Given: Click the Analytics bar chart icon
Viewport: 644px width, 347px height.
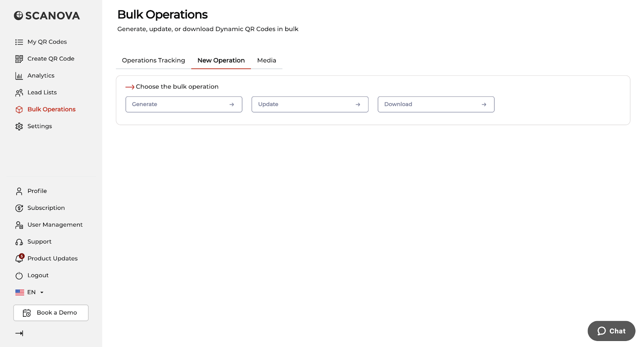Looking at the screenshot, I should (19, 76).
